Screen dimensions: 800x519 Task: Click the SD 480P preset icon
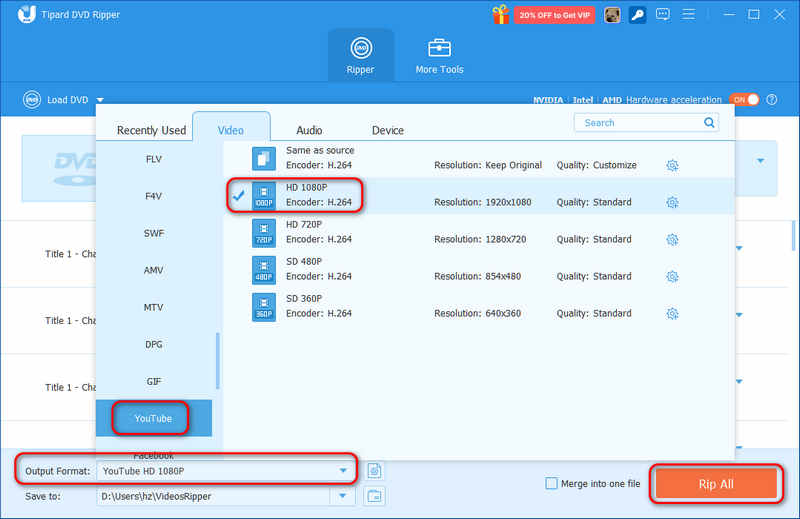pos(264,270)
